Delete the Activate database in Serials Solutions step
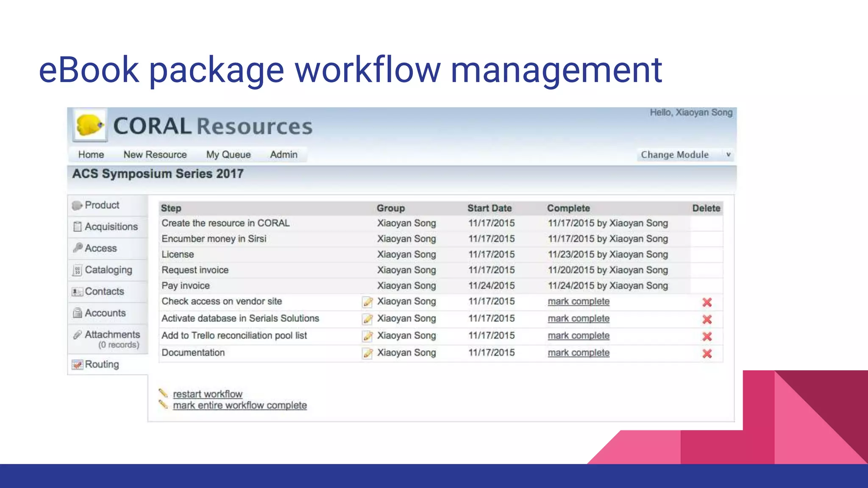 point(707,319)
